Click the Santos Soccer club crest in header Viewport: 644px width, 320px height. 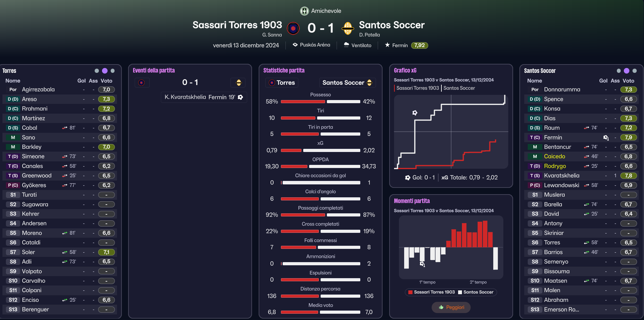(x=348, y=28)
